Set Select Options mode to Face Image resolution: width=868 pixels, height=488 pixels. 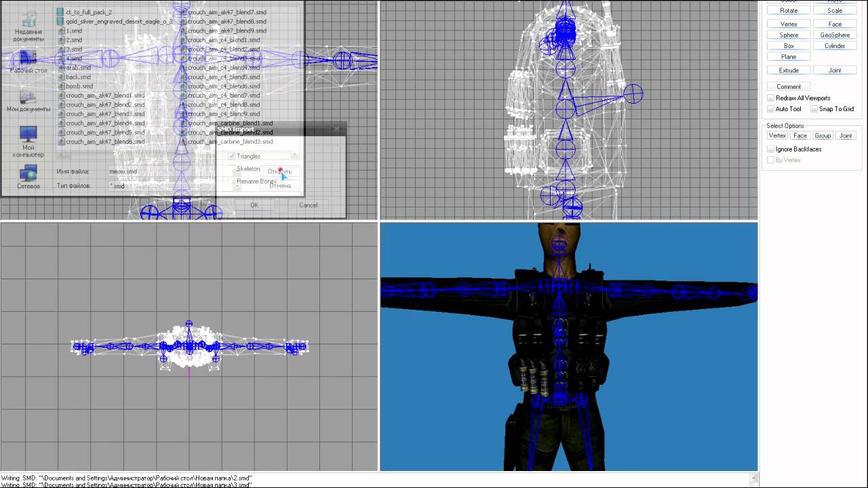point(800,136)
